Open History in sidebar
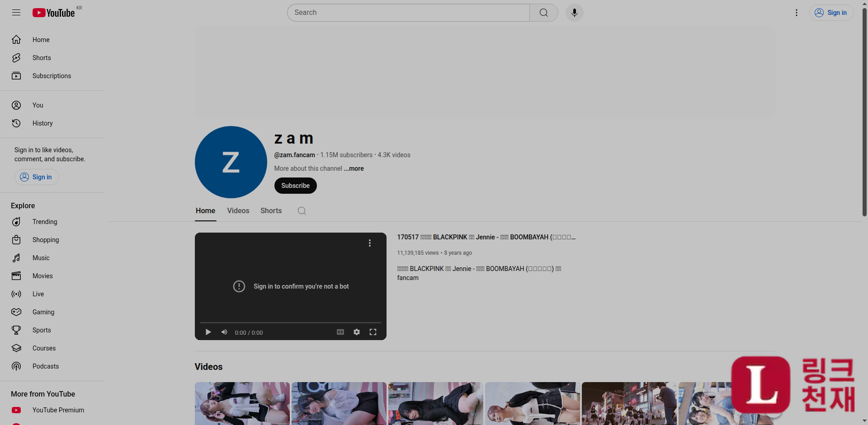 [x=52, y=123]
